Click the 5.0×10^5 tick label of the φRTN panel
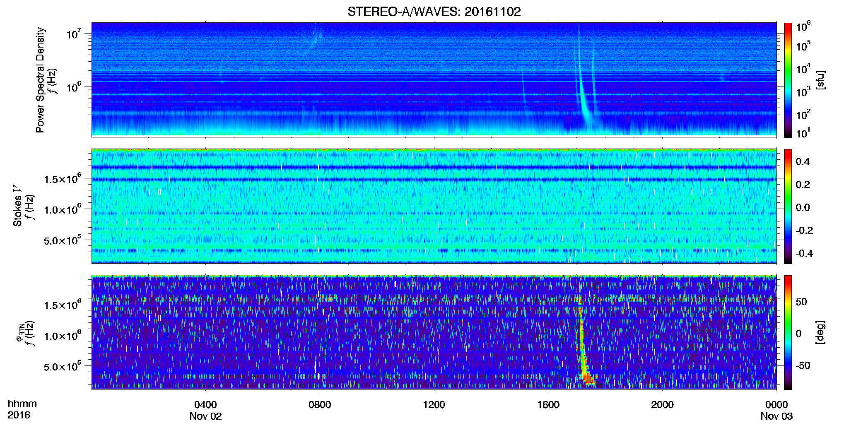Image resolution: width=868 pixels, height=447 pixels. pos(63,366)
